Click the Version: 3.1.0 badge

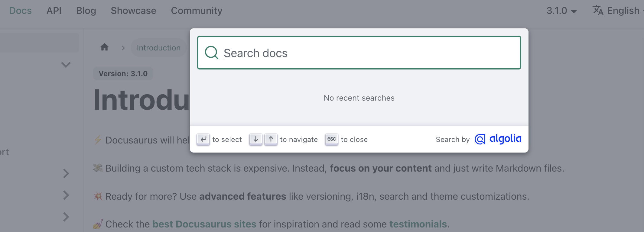click(123, 73)
